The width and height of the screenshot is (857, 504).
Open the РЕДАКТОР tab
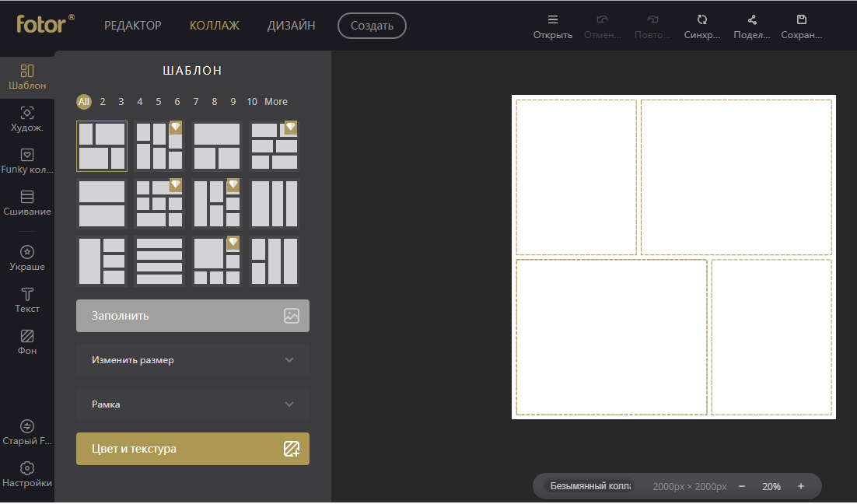pos(133,26)
